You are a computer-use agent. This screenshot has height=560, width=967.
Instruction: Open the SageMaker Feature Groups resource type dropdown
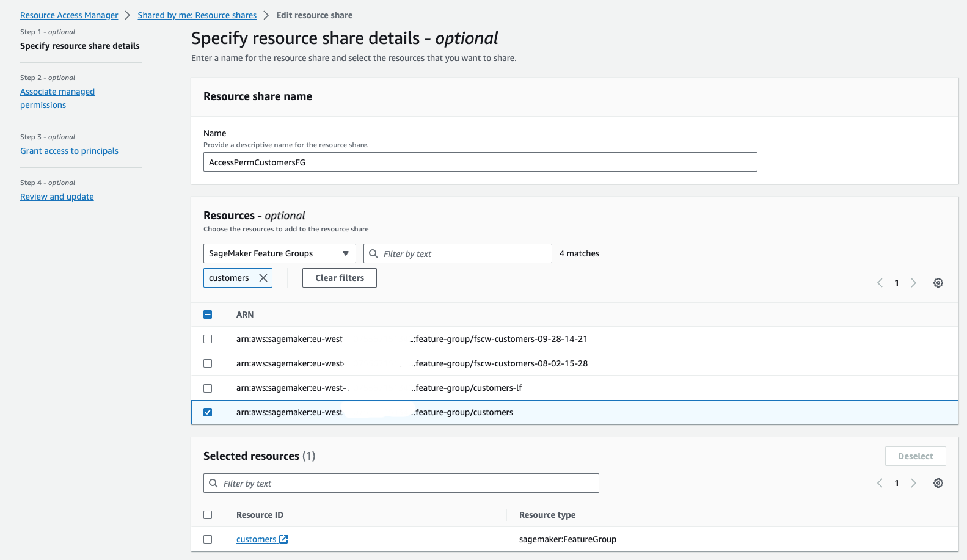point(280,253)
